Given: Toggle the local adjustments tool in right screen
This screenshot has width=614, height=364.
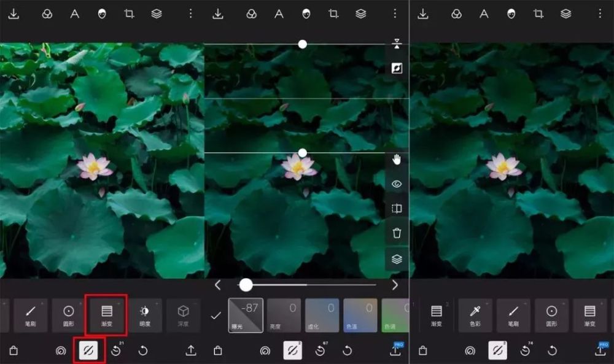Looking at the screenshot, I should point(498,350).
